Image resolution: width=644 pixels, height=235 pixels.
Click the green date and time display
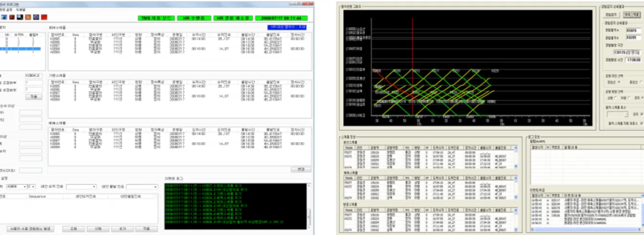[x=282, y=18]
